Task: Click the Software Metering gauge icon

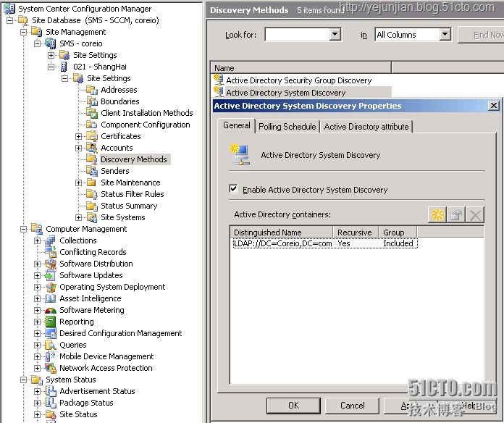Action: coord(51,310)
